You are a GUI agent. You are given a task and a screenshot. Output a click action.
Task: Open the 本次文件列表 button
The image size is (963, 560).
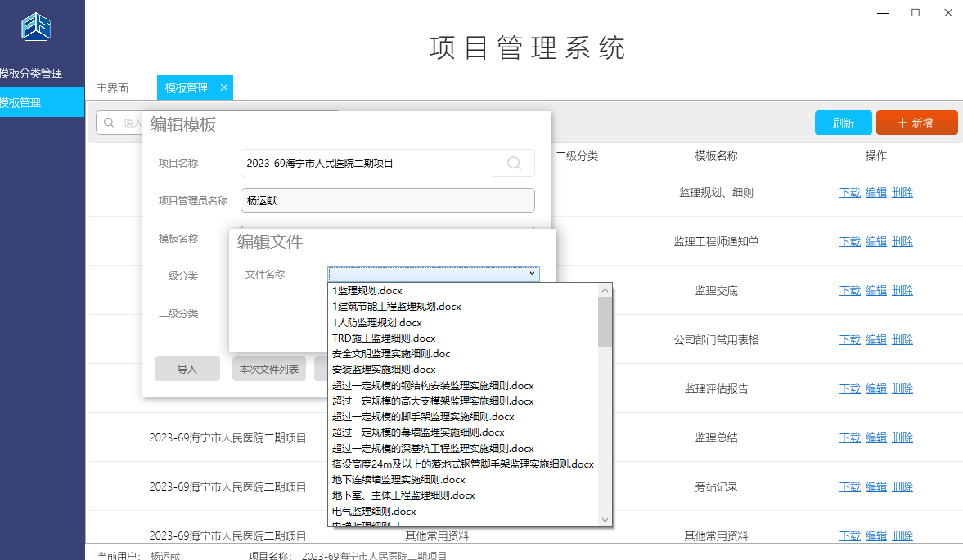(269, 369)
